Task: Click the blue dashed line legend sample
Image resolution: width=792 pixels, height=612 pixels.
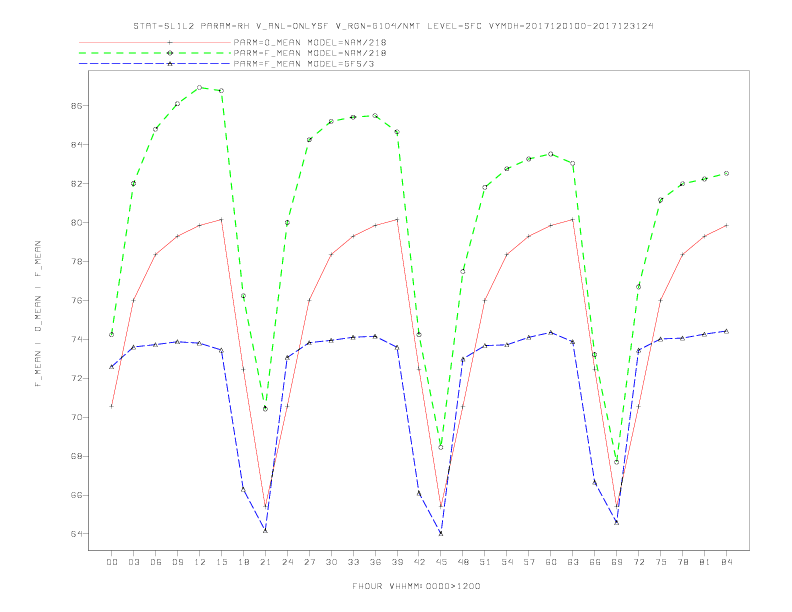Action: [x=155, y=64]
